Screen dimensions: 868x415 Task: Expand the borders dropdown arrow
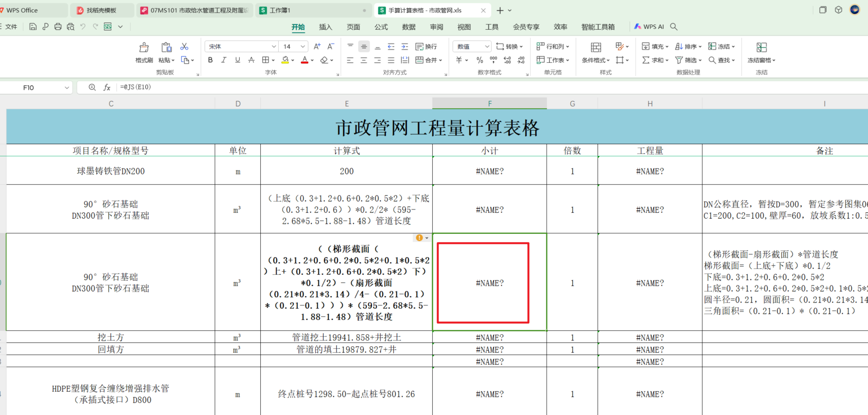273,60
